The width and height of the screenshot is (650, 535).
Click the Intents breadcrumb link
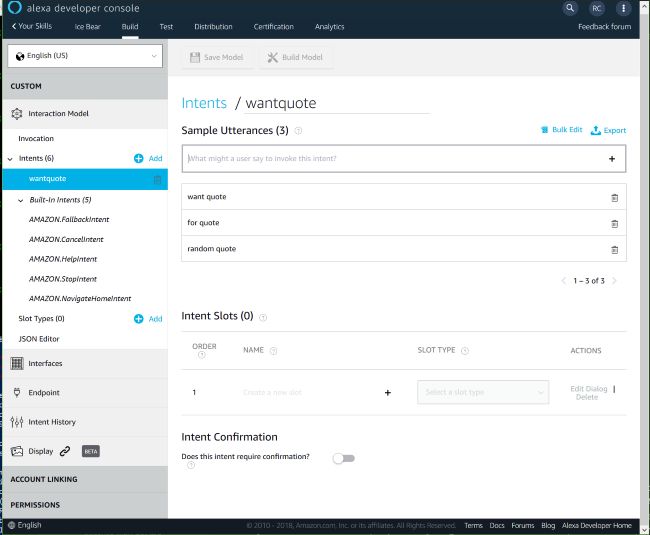pos(204,103)
